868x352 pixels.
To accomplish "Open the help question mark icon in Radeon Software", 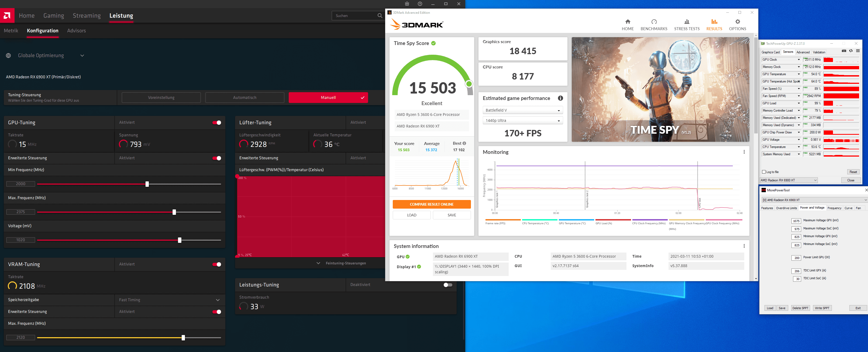I will 420,4.
